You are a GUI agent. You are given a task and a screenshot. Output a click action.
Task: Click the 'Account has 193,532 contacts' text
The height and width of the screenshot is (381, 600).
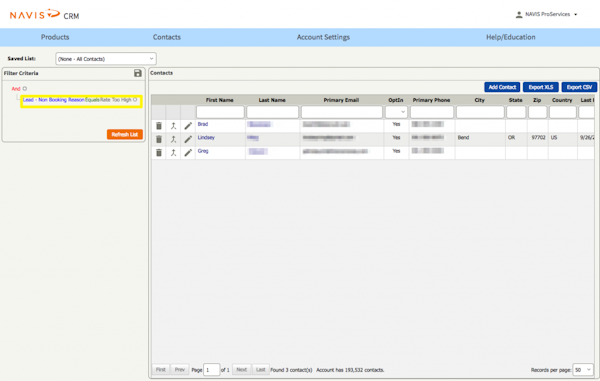tap(350, 370)
